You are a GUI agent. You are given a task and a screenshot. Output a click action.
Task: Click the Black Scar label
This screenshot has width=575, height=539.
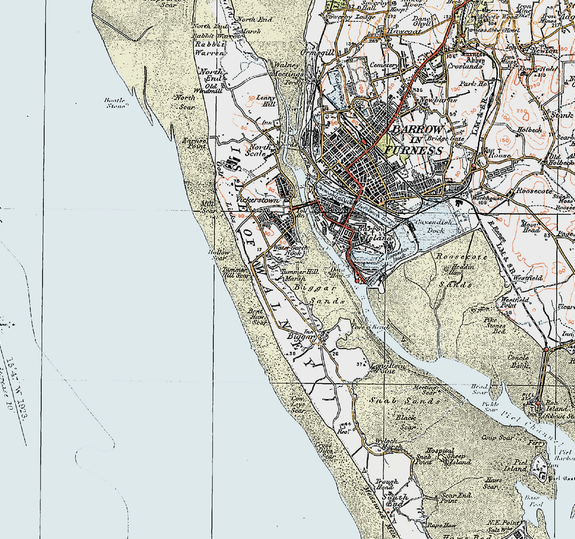[407, 422]
